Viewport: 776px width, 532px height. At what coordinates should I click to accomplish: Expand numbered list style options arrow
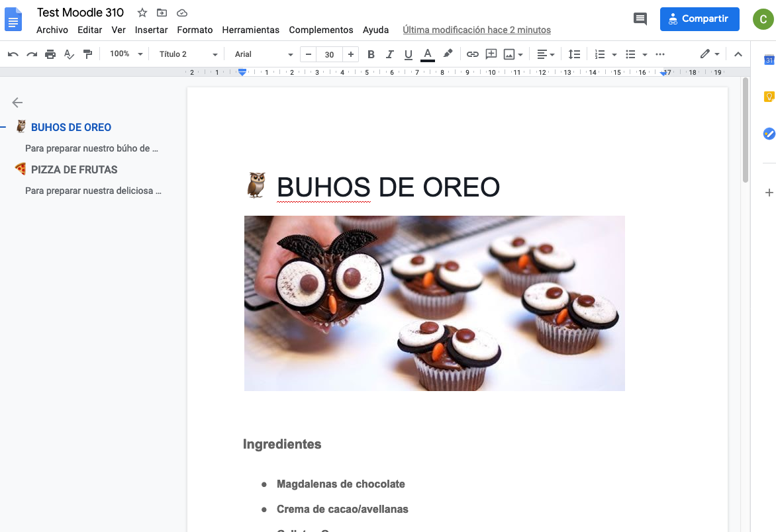pyautogui.click(x=614, y=55)
